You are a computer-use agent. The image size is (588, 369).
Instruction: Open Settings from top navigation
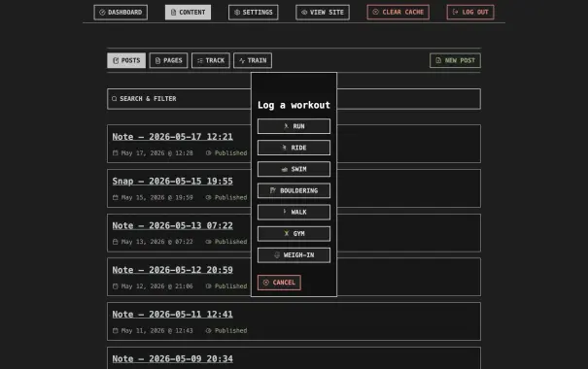pyautogui.click(x=253, y=13)
